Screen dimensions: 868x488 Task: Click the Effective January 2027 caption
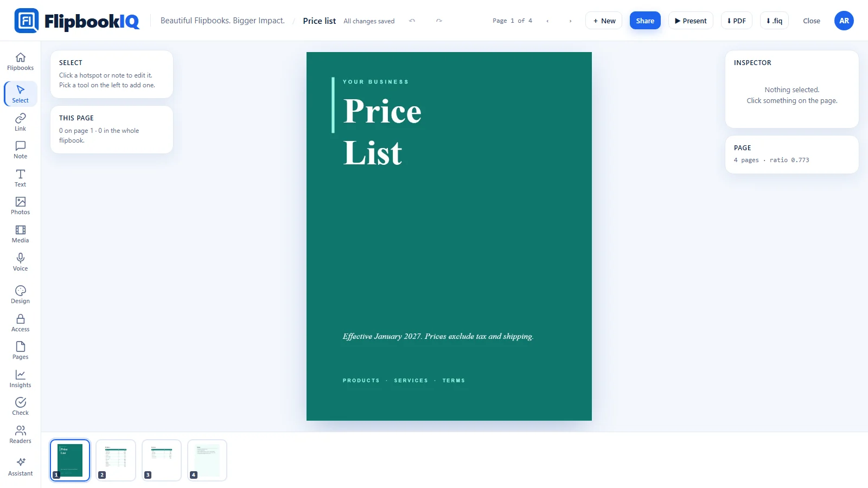(438, 336)
